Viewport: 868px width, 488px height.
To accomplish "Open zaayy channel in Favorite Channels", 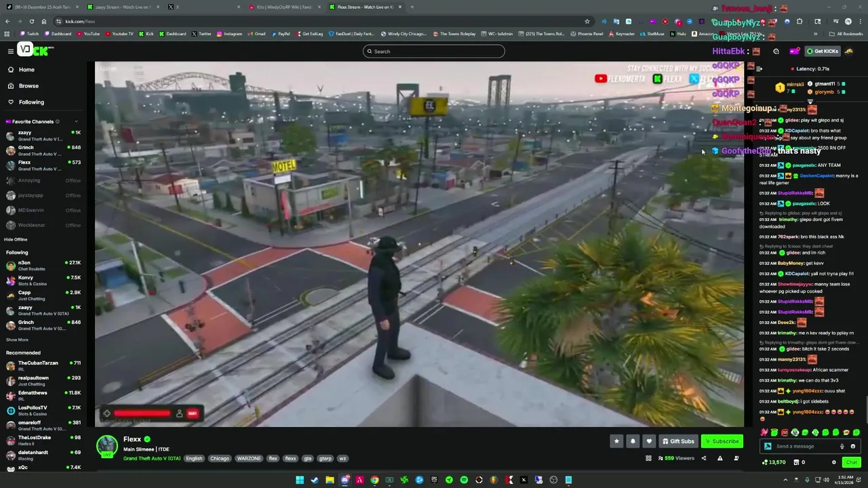I will pos(43,136).
